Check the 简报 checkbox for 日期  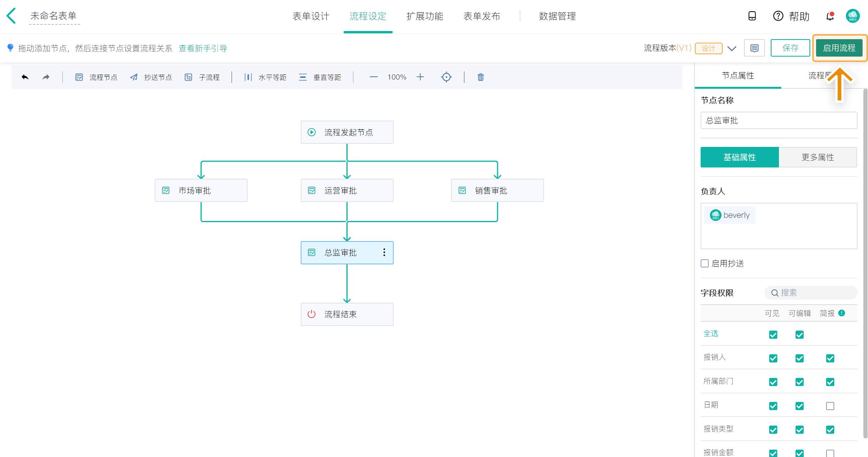[x=830, y=405]
